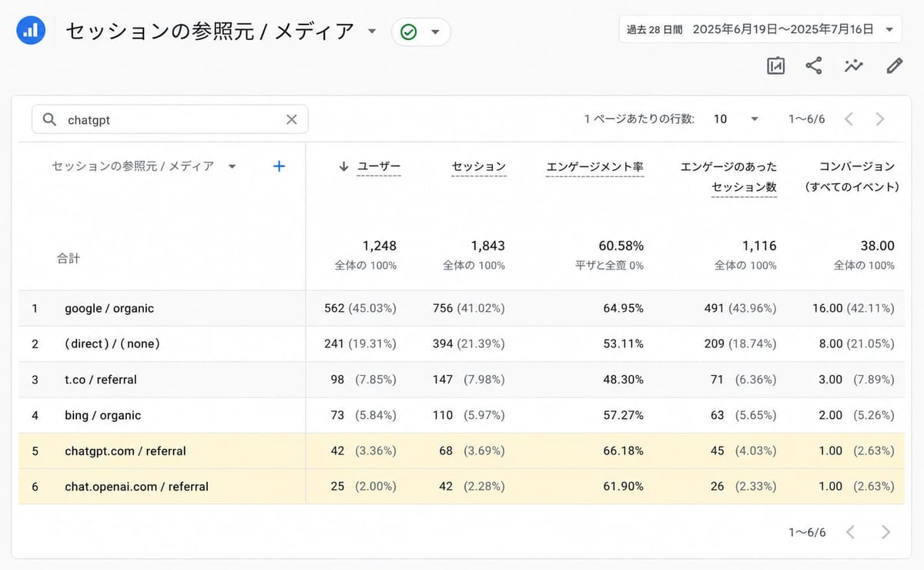Select the (direct) / (none) row label

click(x=112, y=344)
